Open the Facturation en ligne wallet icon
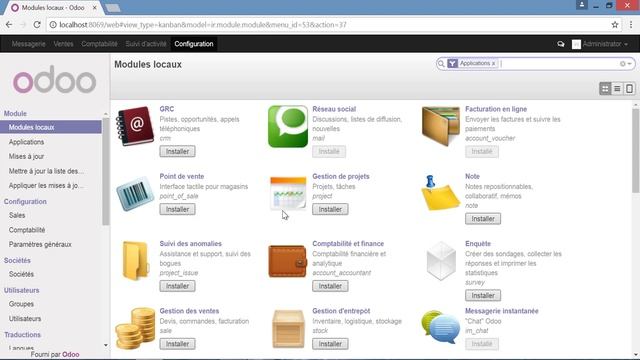 point(440,126)
